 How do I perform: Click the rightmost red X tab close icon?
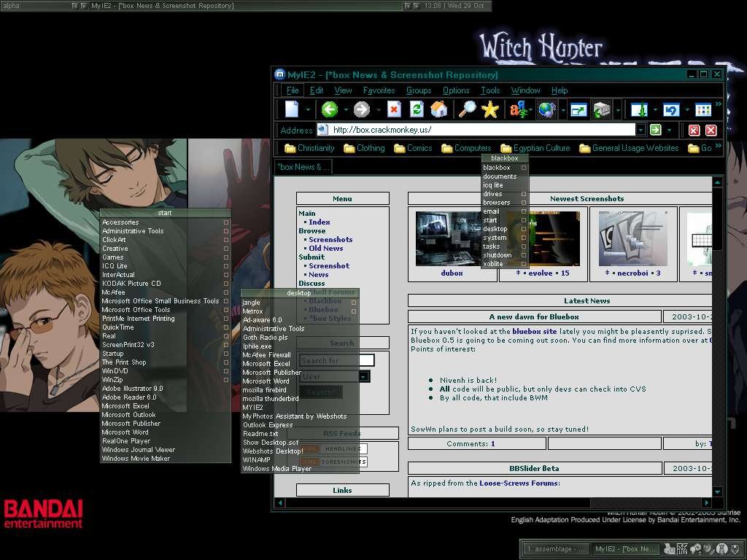[711, 130]
